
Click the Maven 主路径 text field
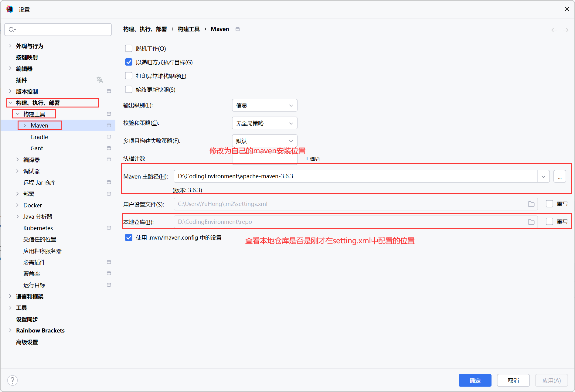click(355, 176)
